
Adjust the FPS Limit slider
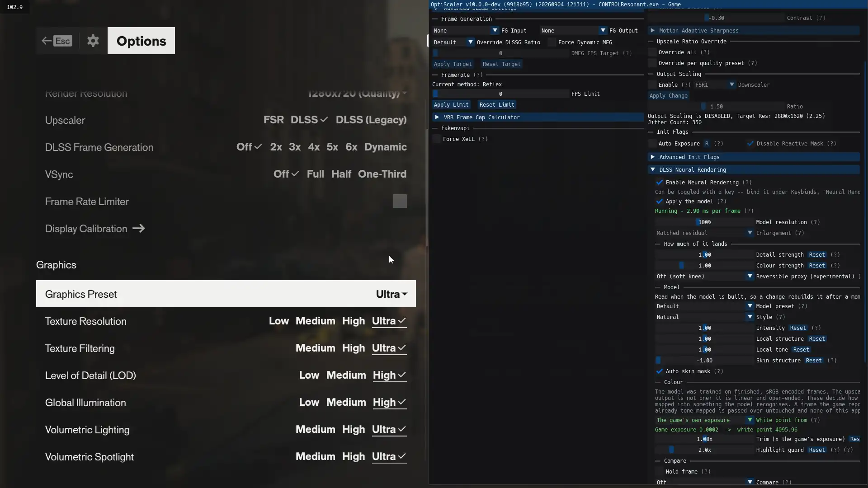coord(500,94)
